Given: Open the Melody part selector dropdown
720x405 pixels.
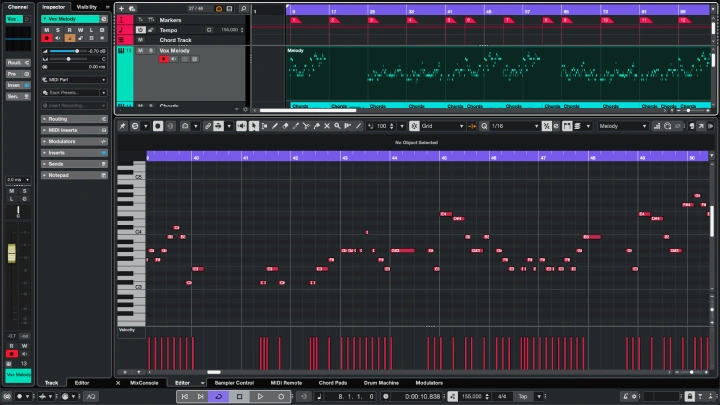Looking at the screenshot, I should click(622, 126).
